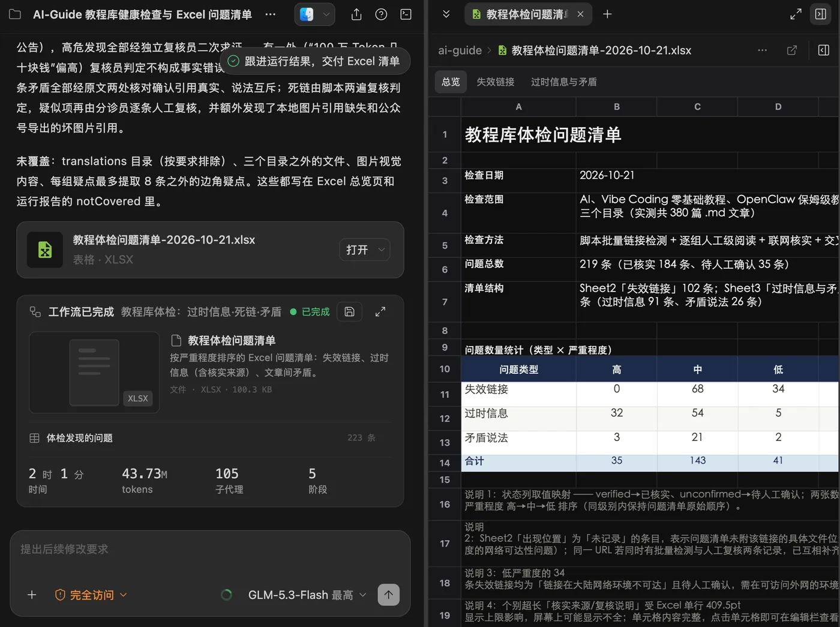Switch to the 失效链接 sheet tab
Image resolution: width=840 pixels, height=627 pixels.
(x=496, y=82)
